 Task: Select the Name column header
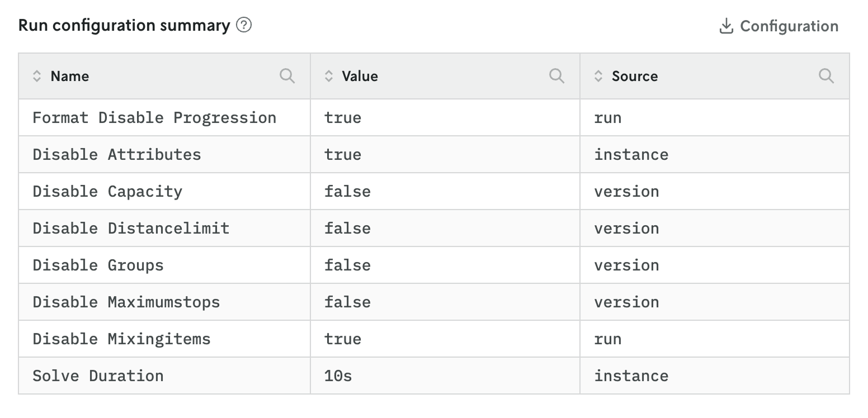[70, 76]
